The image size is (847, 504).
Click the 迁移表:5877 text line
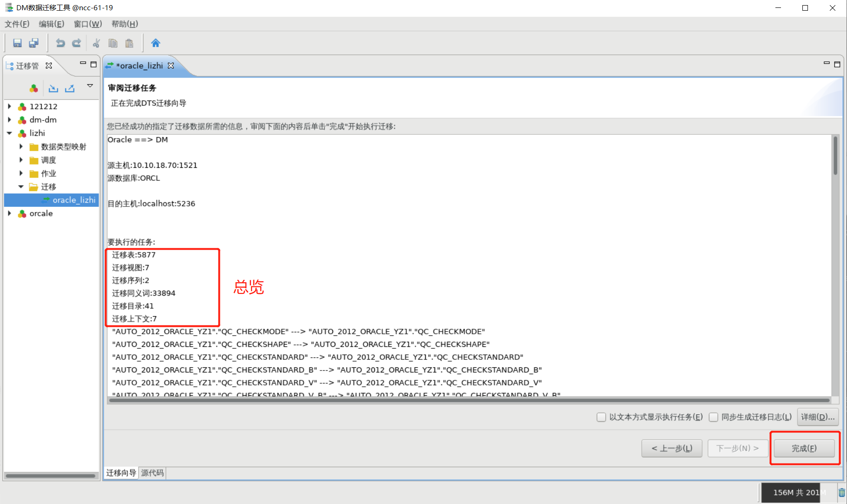click(x=134, y=255)
